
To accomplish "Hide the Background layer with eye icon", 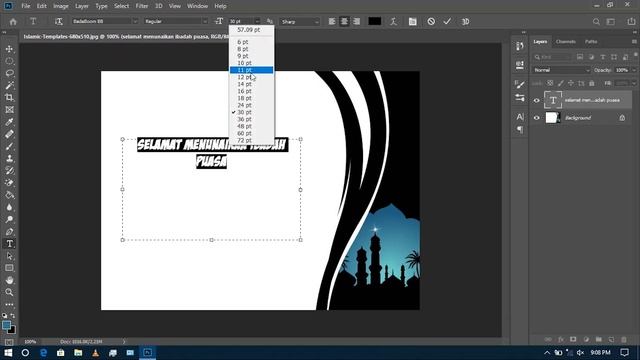I will (537, 118).
